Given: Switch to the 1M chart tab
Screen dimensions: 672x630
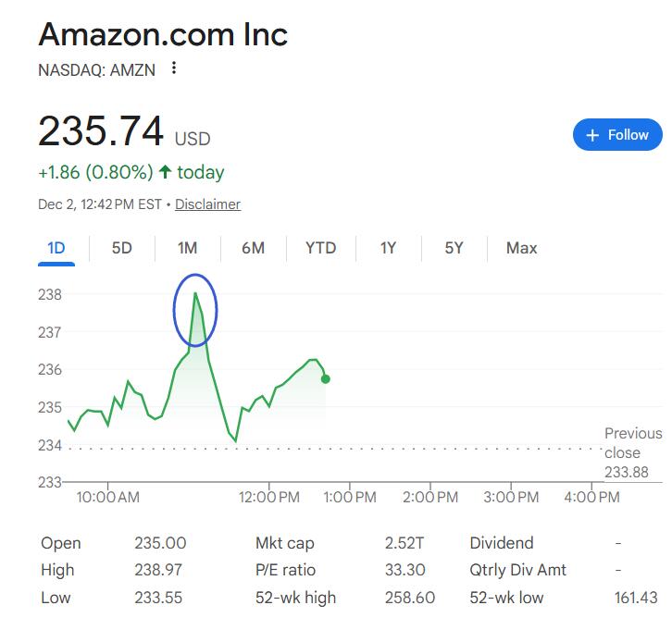Looking at the screenshot, I should [x=187, y=248].
